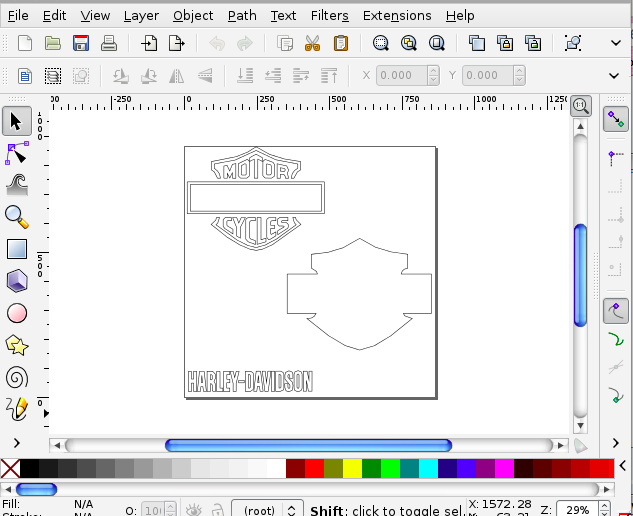The width and height of the screenshot is (633, 516).
Task: Cut the selection with the scissors icon
Action: [x=312, y=43]
